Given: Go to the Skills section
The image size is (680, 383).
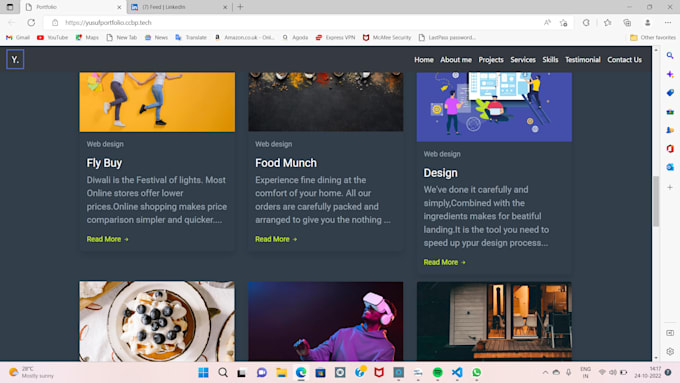Looking at the screenshot, I should pyautogui.click(x=550, y=60).
